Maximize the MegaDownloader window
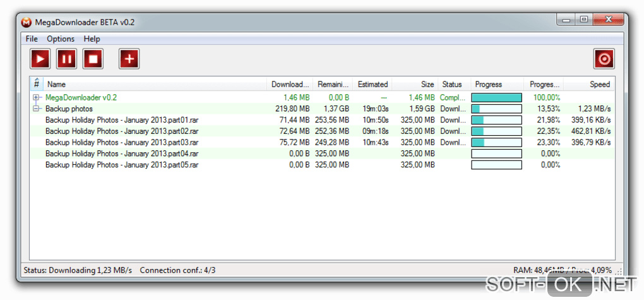Screen dimensions: 644x300 583,20
